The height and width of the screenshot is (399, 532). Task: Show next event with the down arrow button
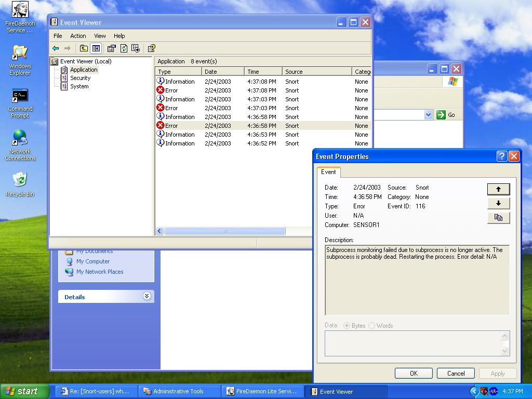coord(498,203)
